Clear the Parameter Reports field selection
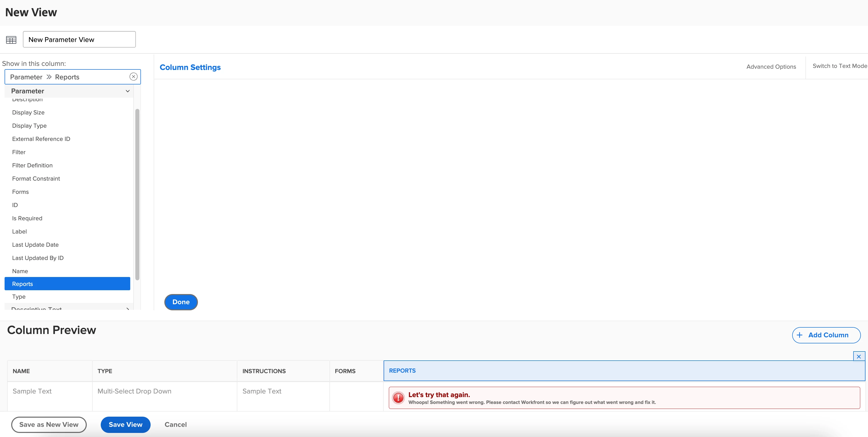 [134, 77]
